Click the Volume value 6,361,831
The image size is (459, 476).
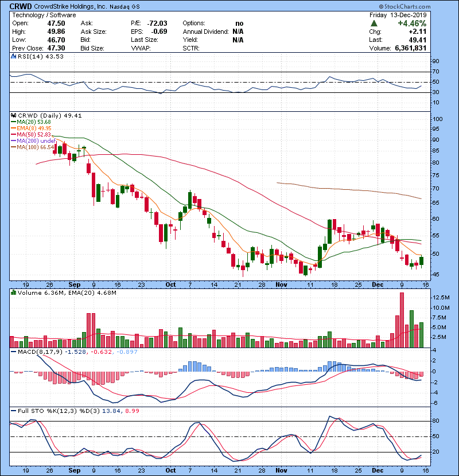coord(411,48)
